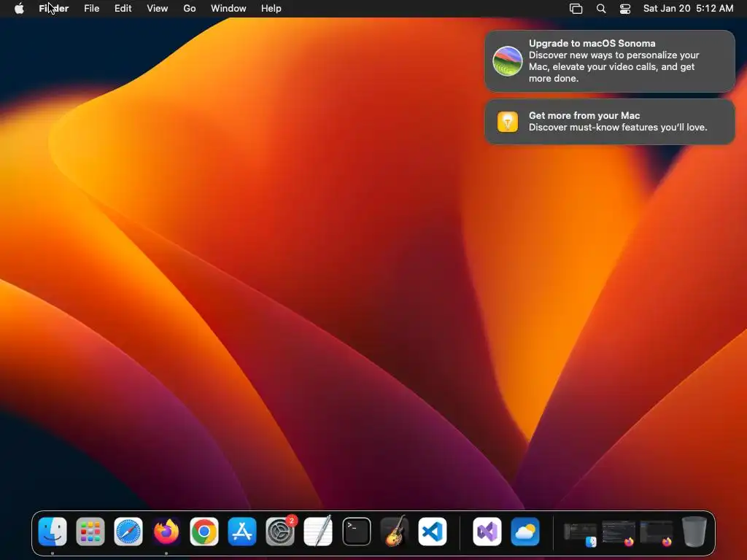The height and width of the screenshot is (560, 747).
Task: Click the macOS Sonoma notification icon
Action: pyautogui.click(x=508, y=61)
